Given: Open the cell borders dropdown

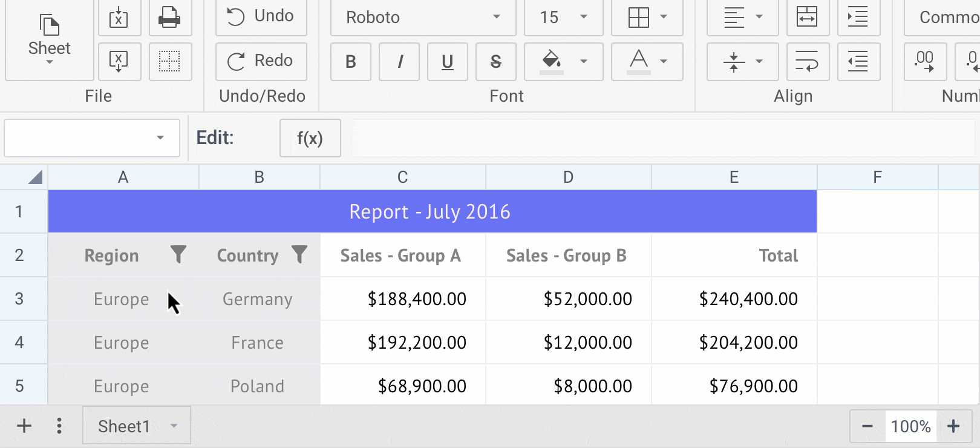Looking at the screenshot, I should pos(647,17).
